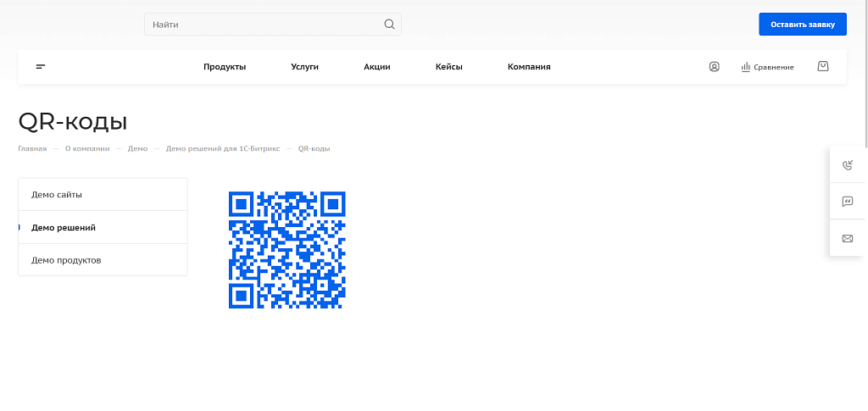
Task: Open the shopping cart icon
Action: point(823,66)
